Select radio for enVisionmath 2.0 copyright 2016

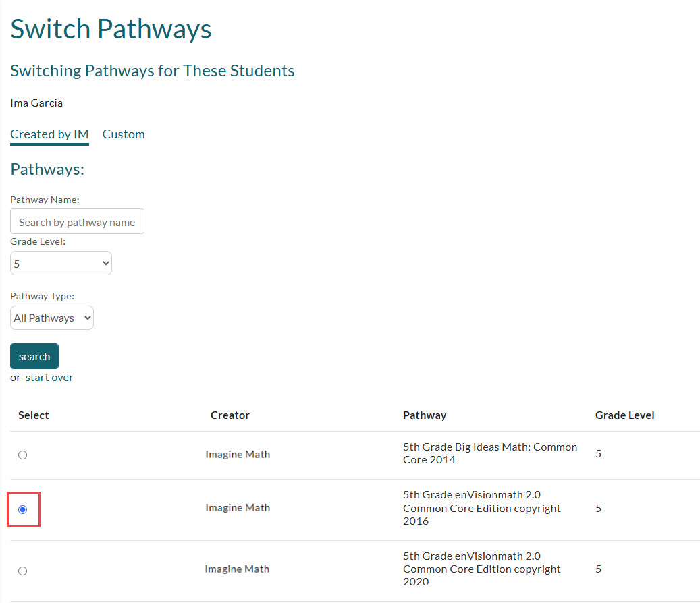22,510
